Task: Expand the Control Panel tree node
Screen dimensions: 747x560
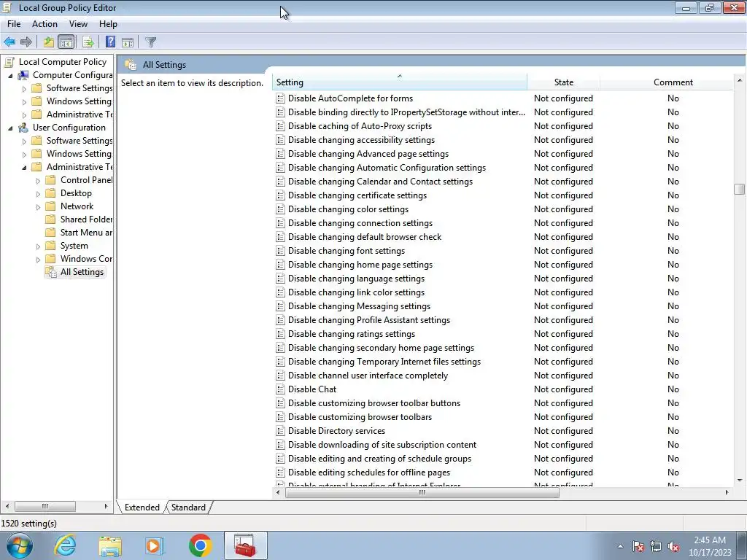Action: click(x=38, y=181)
